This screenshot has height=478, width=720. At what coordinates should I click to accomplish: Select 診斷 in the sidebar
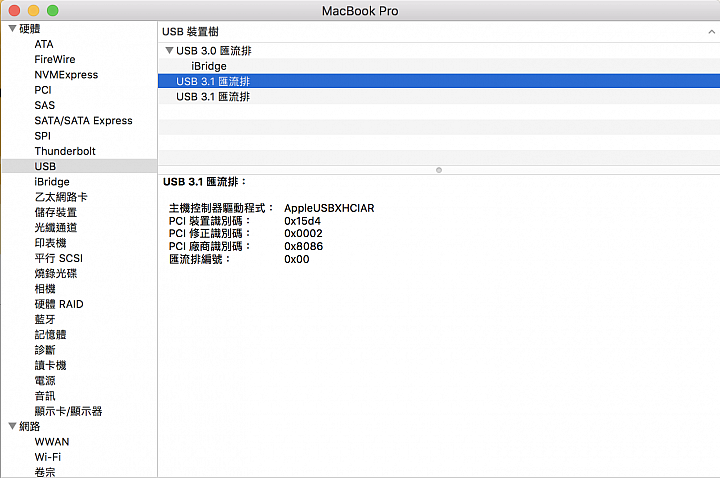point(45,350)
